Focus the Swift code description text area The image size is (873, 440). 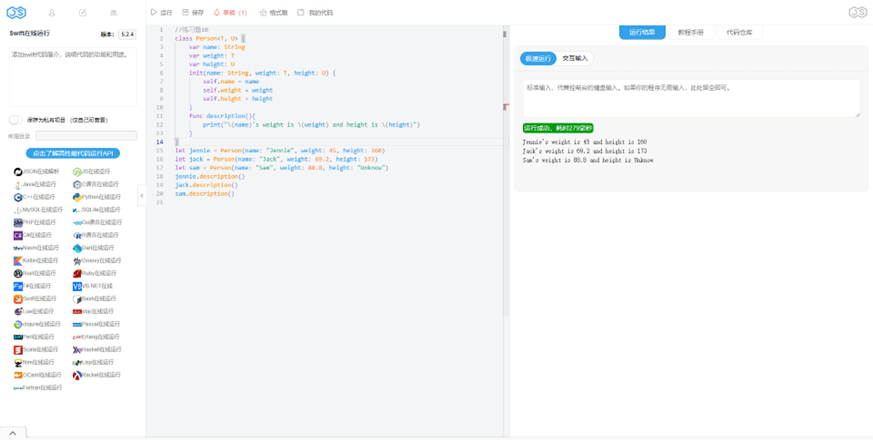coord(73,77)
